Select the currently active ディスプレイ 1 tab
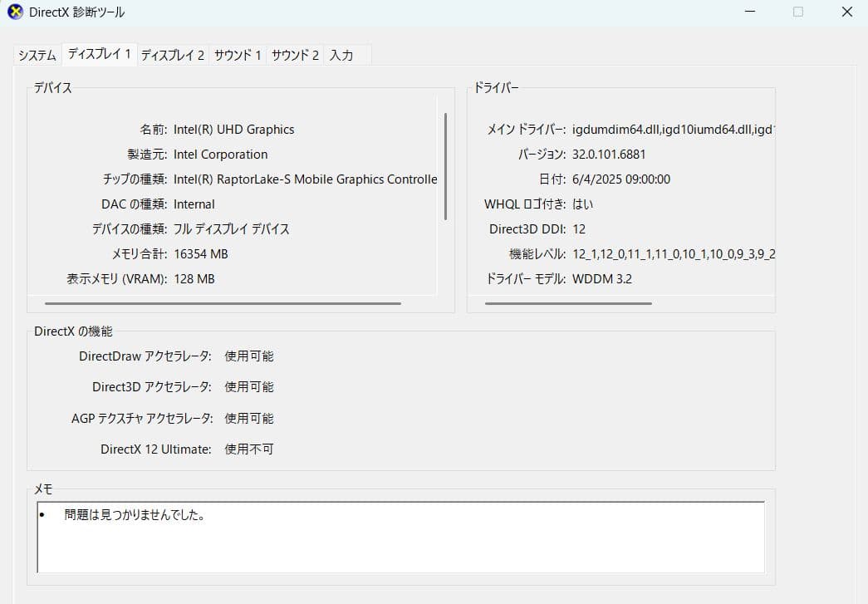 tap(99, 52)
